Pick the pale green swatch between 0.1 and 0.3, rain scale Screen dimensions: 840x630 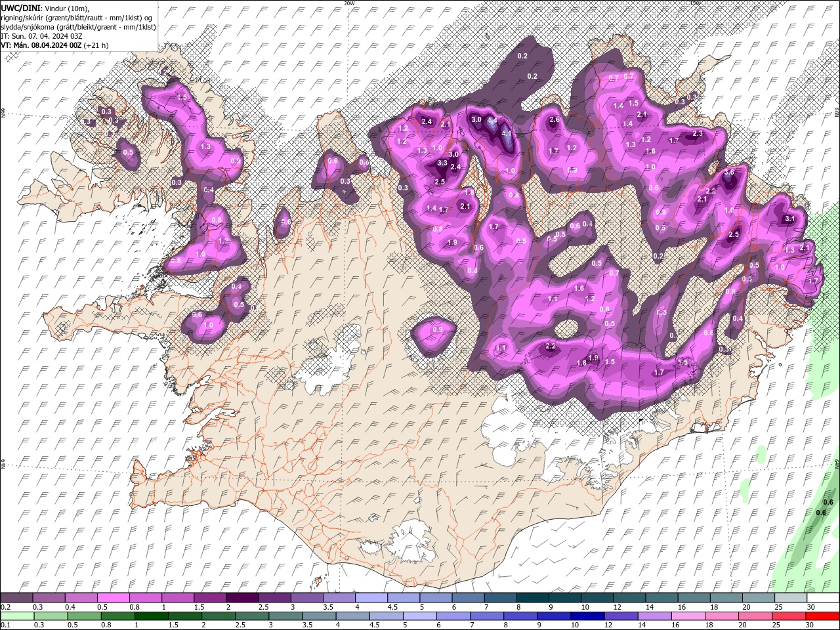pos(17,616)
